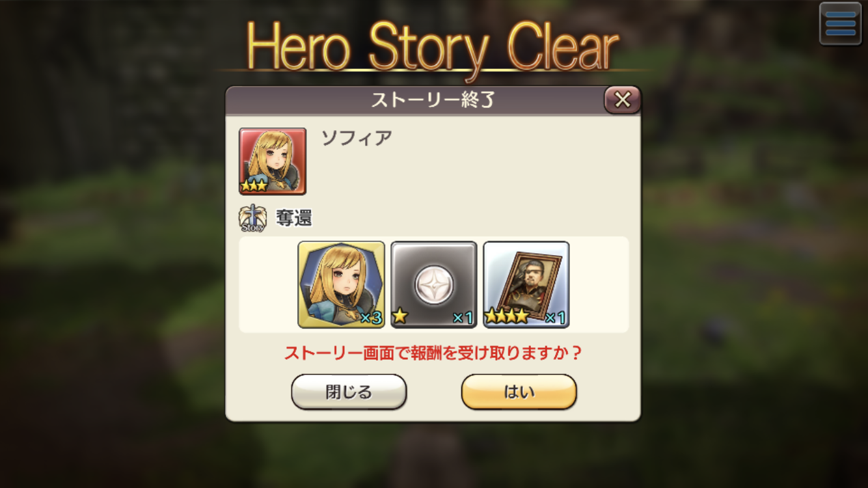Tap the three stars on the framed portrait reward
The image size is (868, 488).
point(508,318)
